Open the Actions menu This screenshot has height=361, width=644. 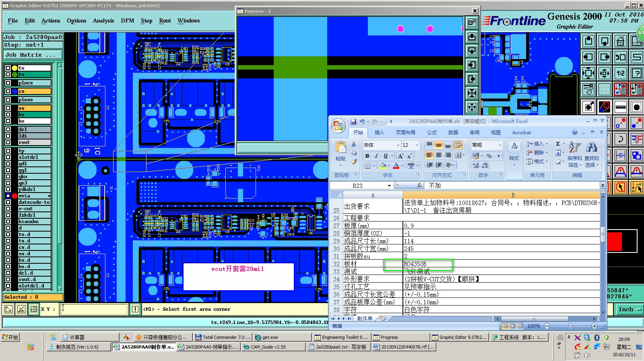pos(51,21)
